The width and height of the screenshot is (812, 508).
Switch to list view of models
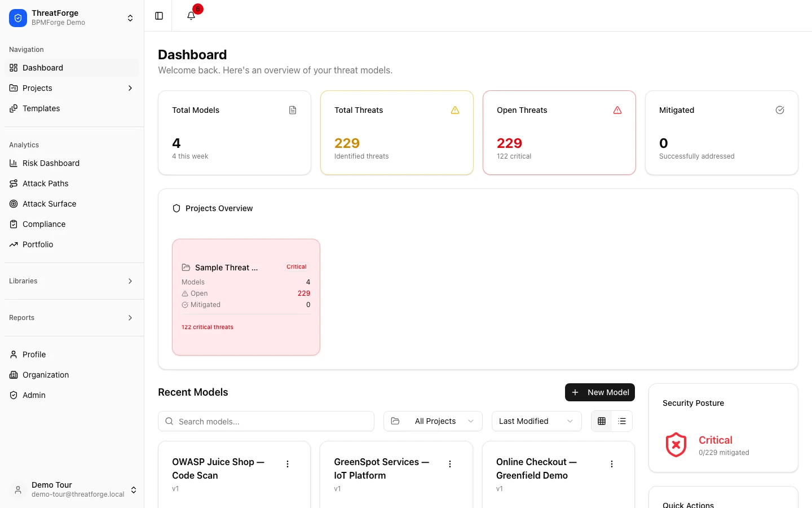click(622, 421)
